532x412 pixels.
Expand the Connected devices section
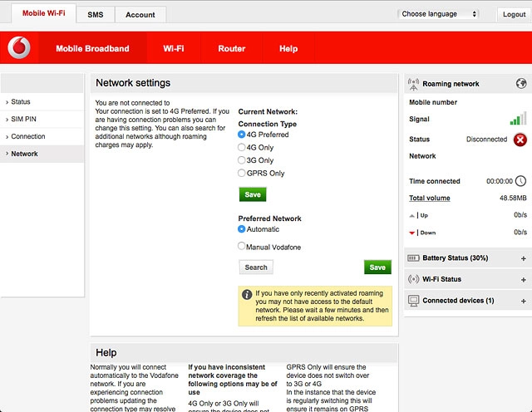pyautogui.click(x=523, y=300)
